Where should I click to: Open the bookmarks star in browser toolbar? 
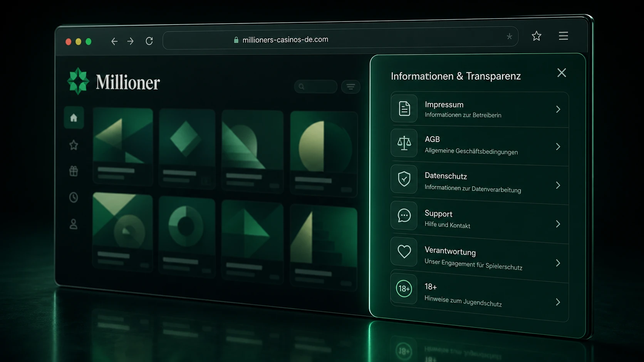[x=537, y=36]
